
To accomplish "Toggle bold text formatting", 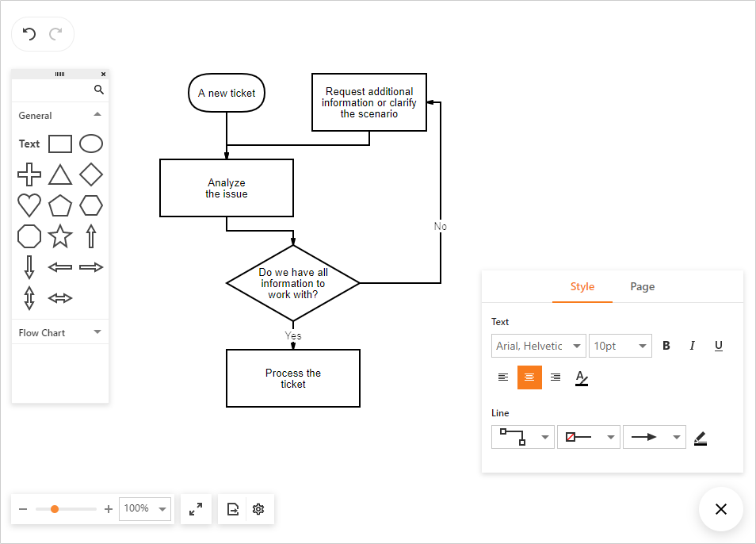I will [666, 345].
